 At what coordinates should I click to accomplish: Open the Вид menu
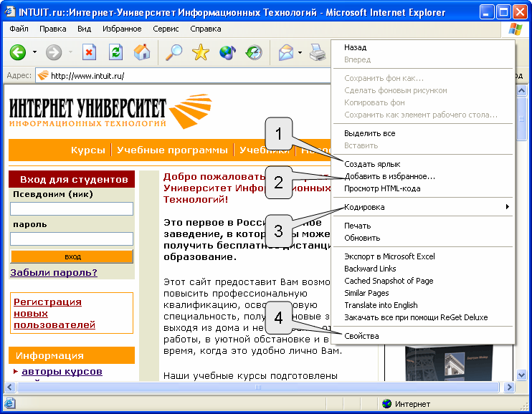point(84,29)
